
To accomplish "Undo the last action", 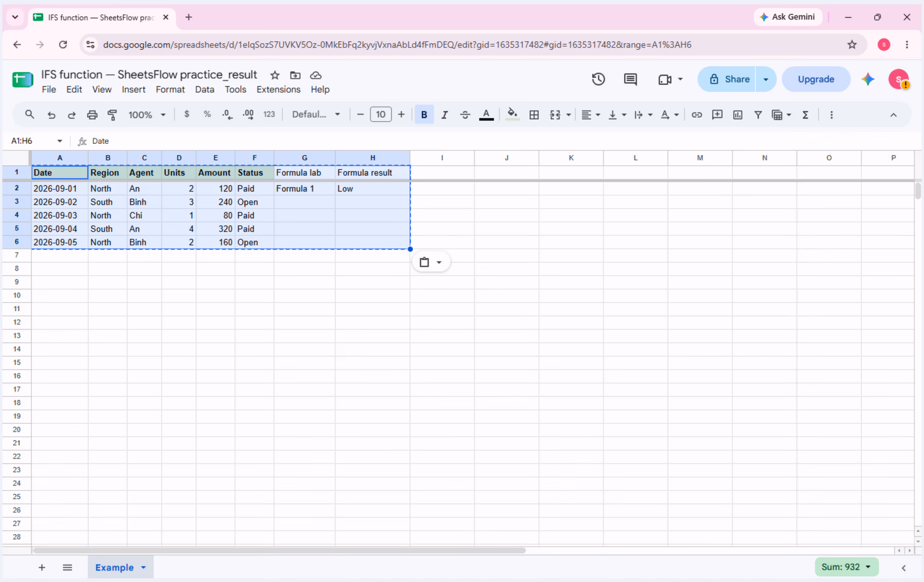I will [51, 115].
